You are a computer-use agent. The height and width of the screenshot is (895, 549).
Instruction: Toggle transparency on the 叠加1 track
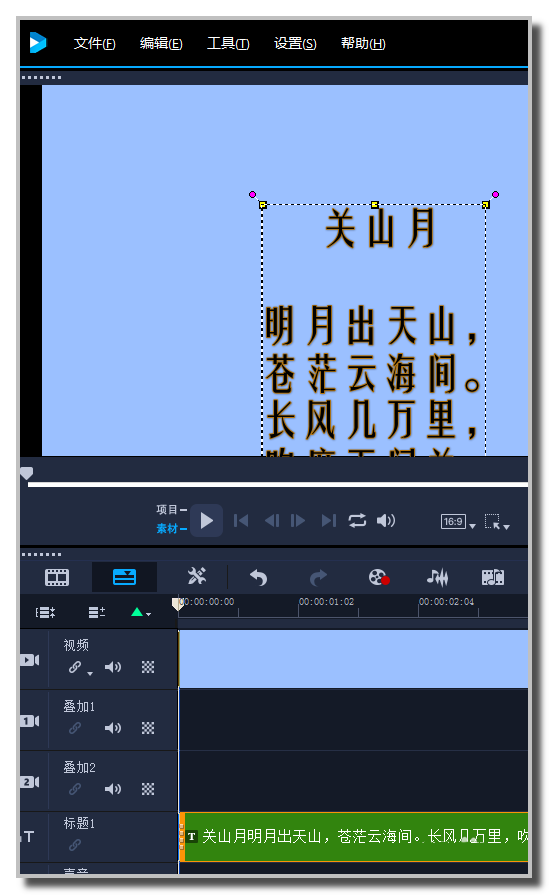click(148, 728)
